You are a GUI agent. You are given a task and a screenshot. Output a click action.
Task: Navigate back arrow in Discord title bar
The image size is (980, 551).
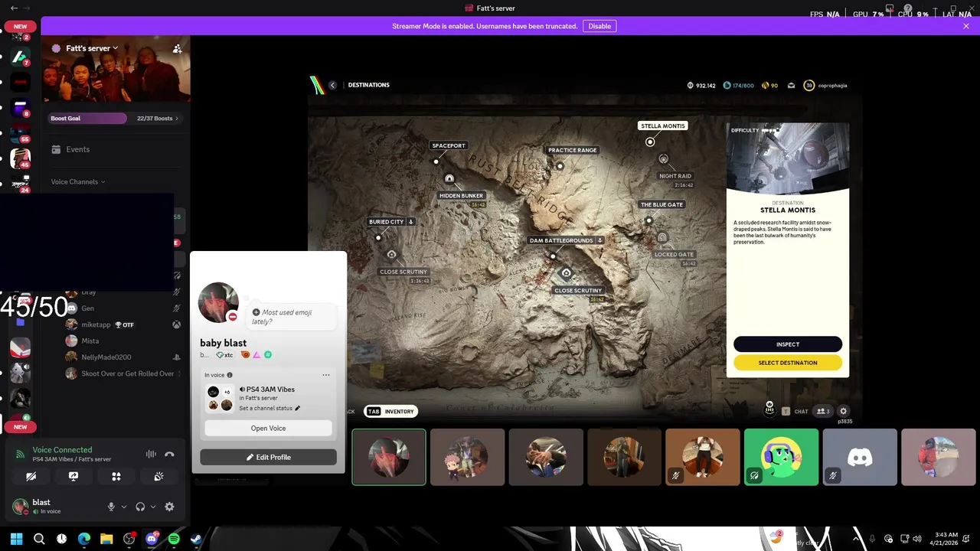click(x=14, y=8)
